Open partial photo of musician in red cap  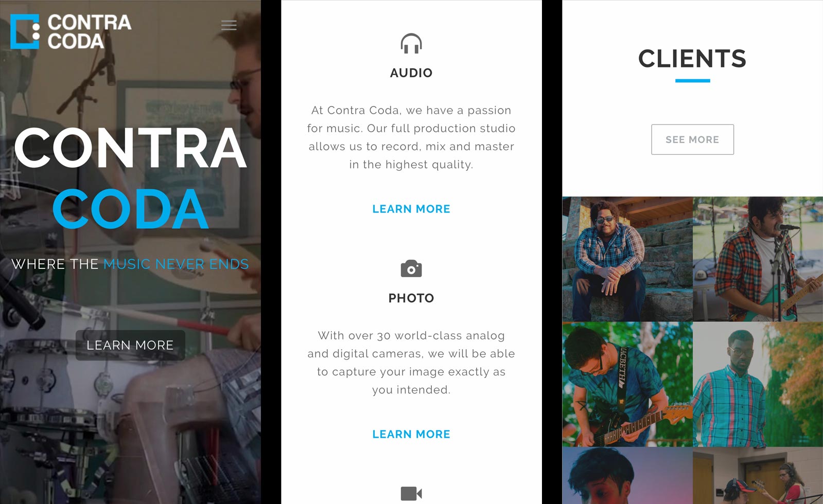tap(758, 476)
